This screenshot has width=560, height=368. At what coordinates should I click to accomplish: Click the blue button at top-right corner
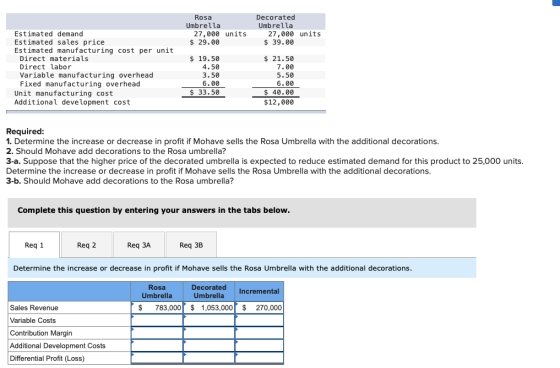tap(556, 3)
